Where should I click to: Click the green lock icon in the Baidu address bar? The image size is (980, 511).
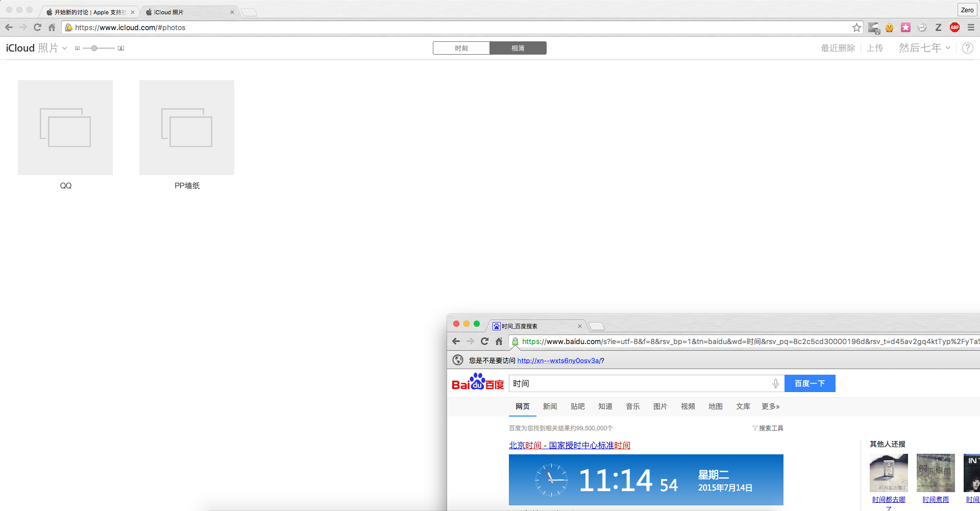point(515,342)
